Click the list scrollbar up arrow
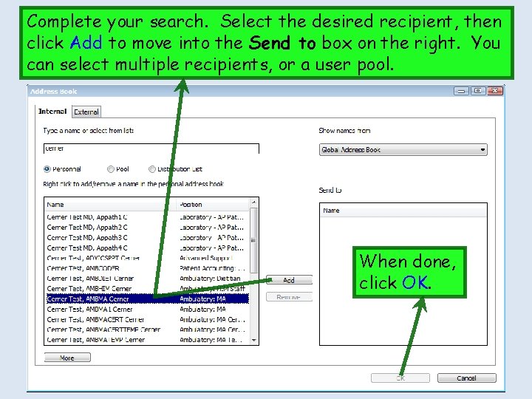This screenshot has width=532, height=399. click(253, 202)
